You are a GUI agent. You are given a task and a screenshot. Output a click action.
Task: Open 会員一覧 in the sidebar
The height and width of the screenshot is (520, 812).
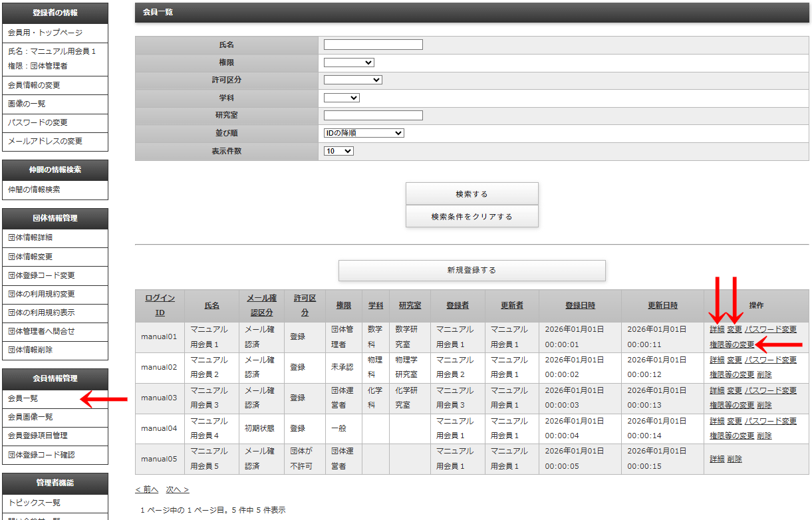coord(23,398)
